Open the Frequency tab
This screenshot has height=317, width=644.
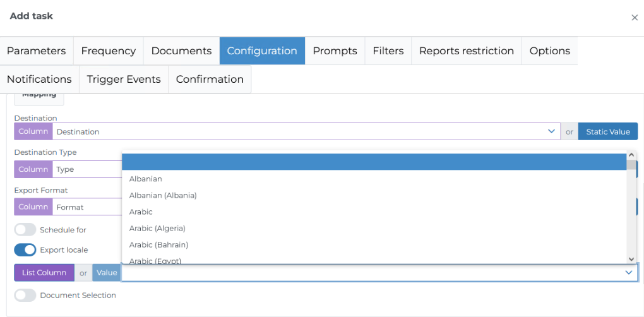[109, 51]
